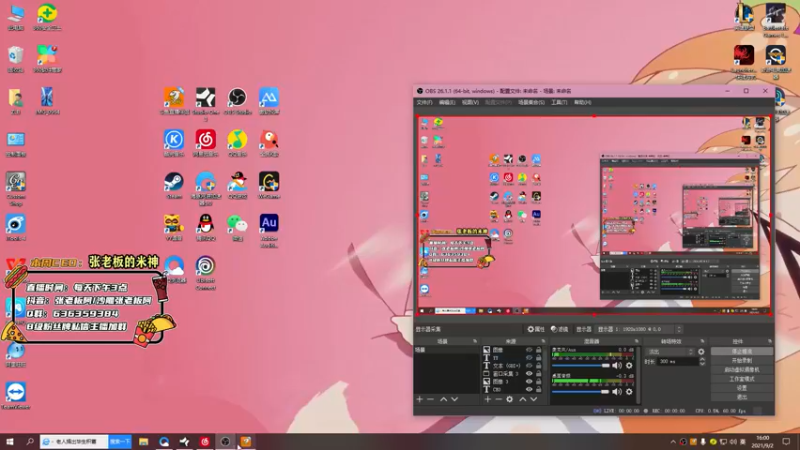Open the QQ Music desktop icon
800x450 pixels.
point(237,143)
